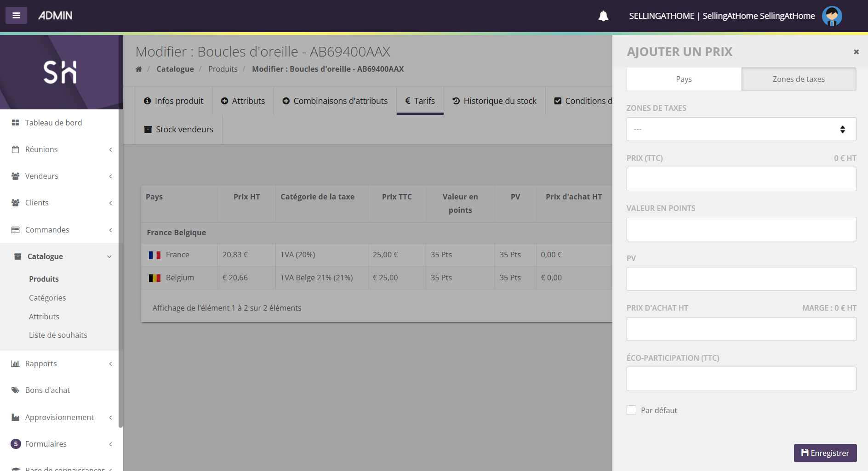Open Tableau de bord in sidebar
The width and height of the screenshot is (868, 471).
pyautogui.click(x=53, y=123)
